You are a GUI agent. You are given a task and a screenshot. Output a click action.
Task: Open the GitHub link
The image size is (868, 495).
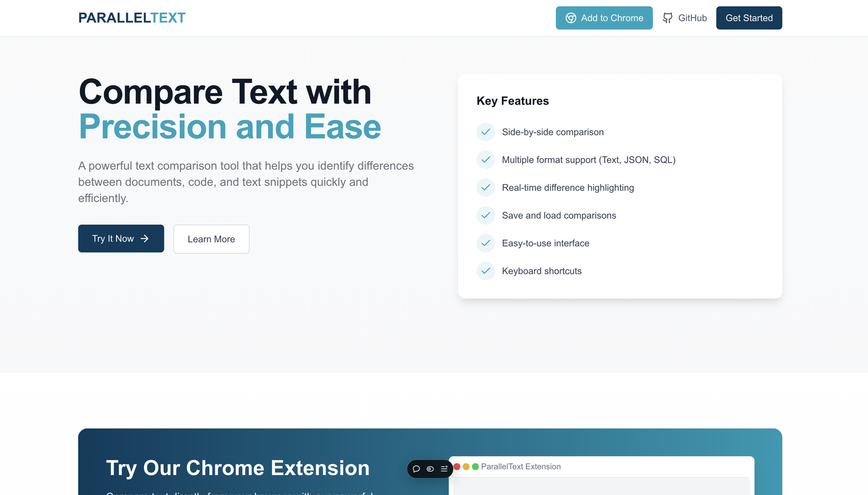(x=684, y=18)
